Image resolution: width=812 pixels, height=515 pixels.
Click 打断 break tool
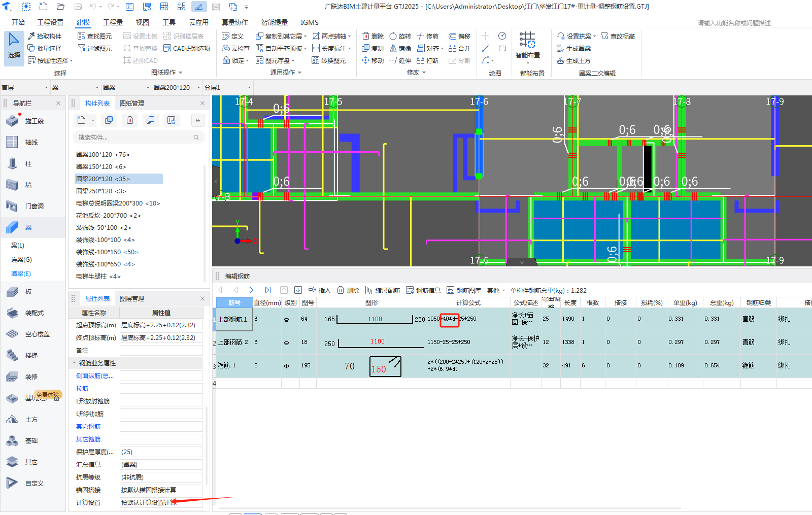click(x=428, y=60)
